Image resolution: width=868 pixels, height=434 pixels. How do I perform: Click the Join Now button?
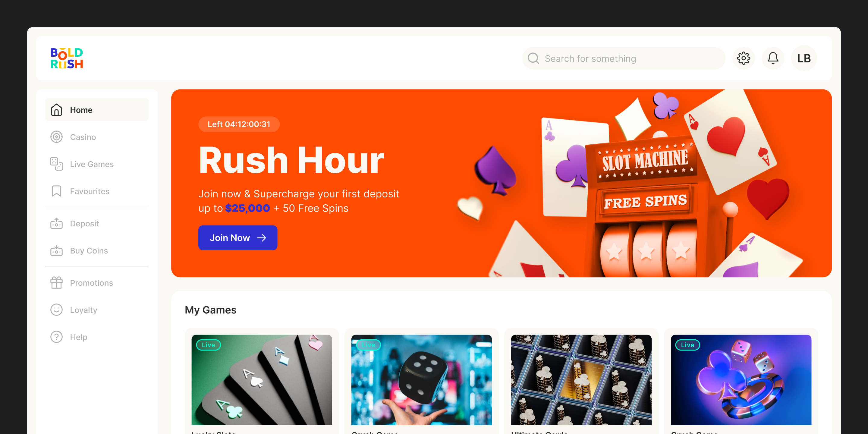tap(237, 238)
